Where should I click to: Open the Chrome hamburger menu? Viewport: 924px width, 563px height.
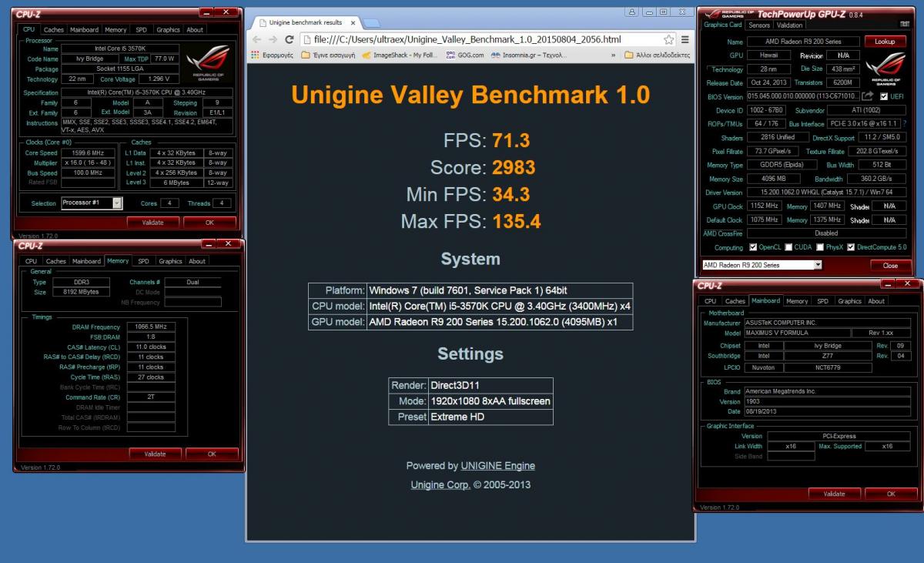[x=685, y=39]
